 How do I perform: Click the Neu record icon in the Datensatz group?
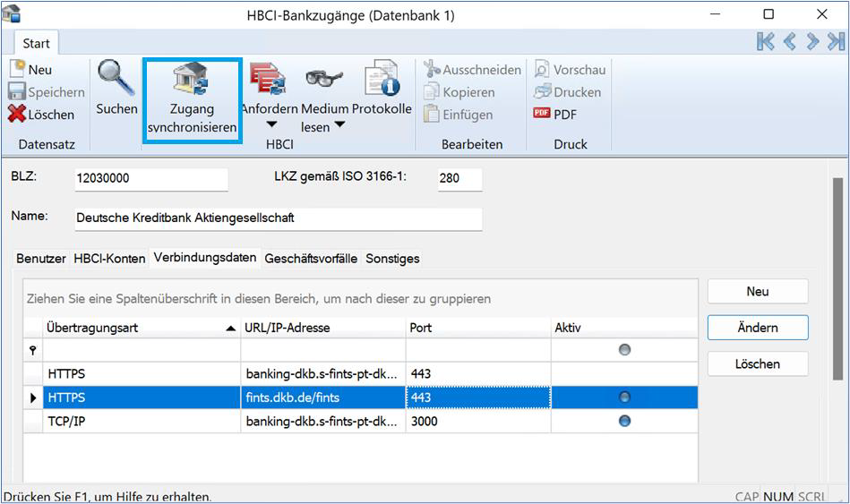[x=18, y=69]
